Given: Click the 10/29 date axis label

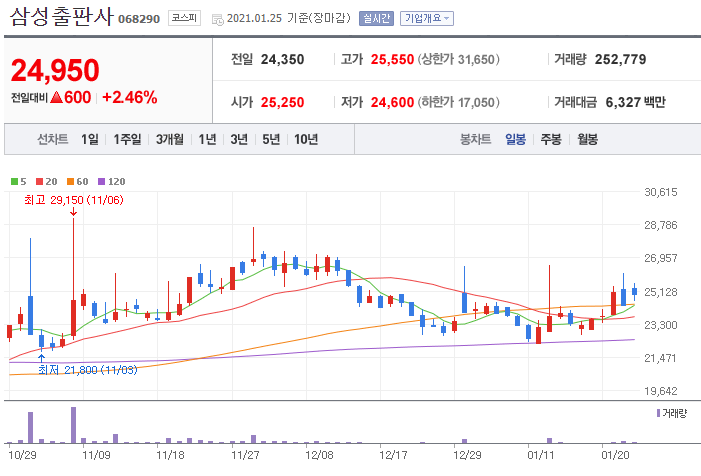Looking at the screenshot, I should 22,455.
